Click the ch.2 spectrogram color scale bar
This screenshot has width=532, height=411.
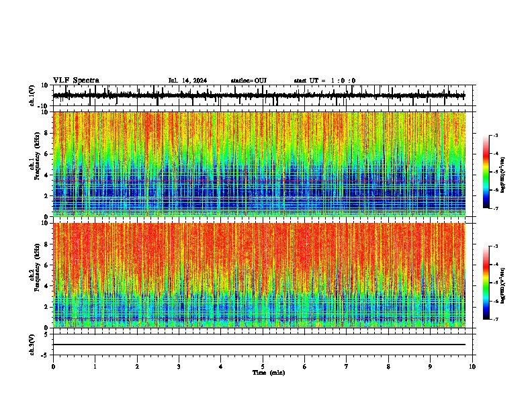(x=486, y=283)
